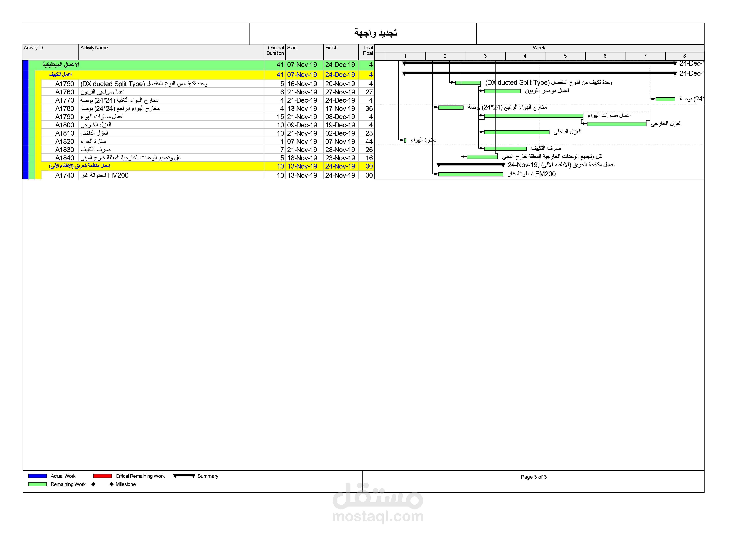Click the Finish date cell for A1770

point(340,100)
